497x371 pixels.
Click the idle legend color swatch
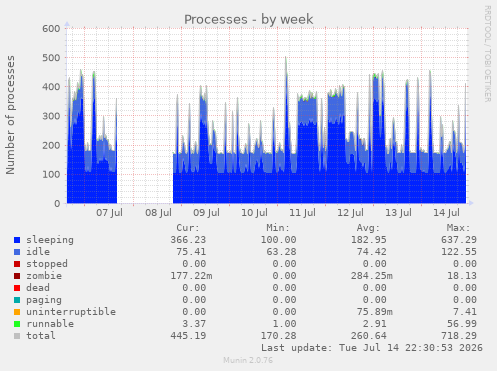[x=17, y=252]
